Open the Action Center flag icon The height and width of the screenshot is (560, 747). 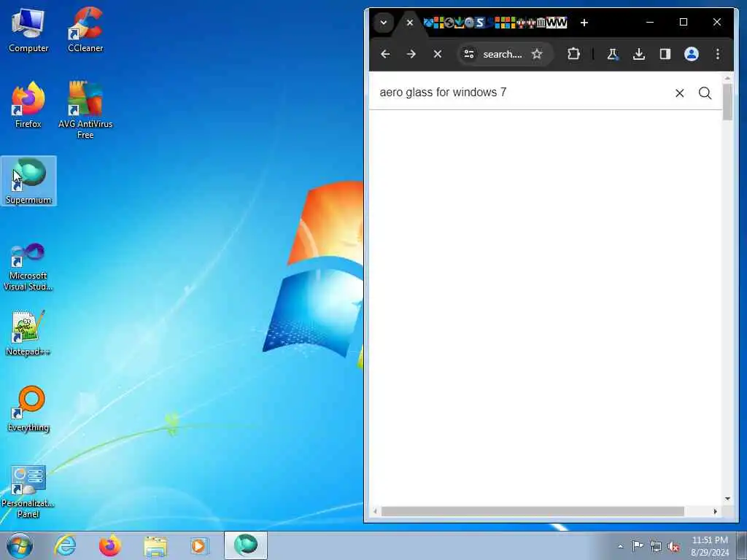coord(638,545)
